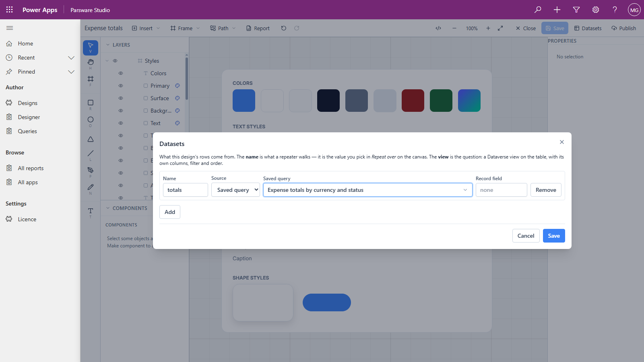The height and width of the screenshot is (362, 644).
Task: Select the pointer selection tool
Action: click(91, 47)
